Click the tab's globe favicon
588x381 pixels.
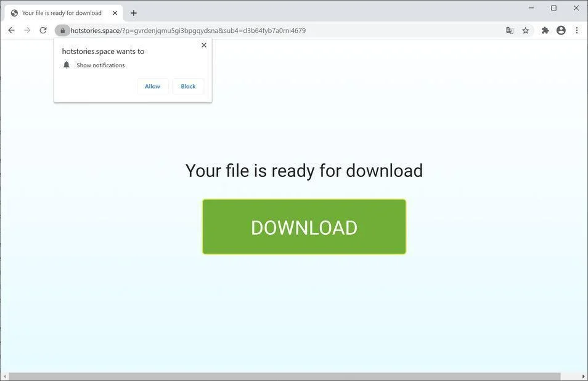[14, 13]
